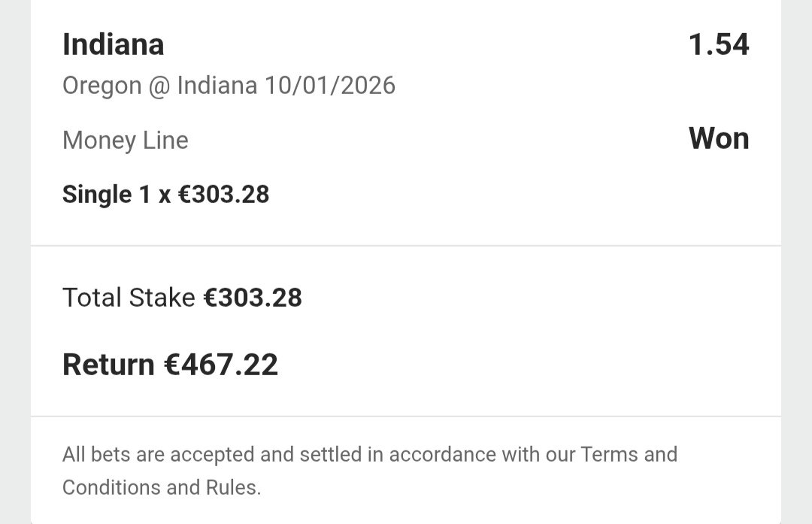Click the €303.28 Total Stake amount

[x=253, y=298]
